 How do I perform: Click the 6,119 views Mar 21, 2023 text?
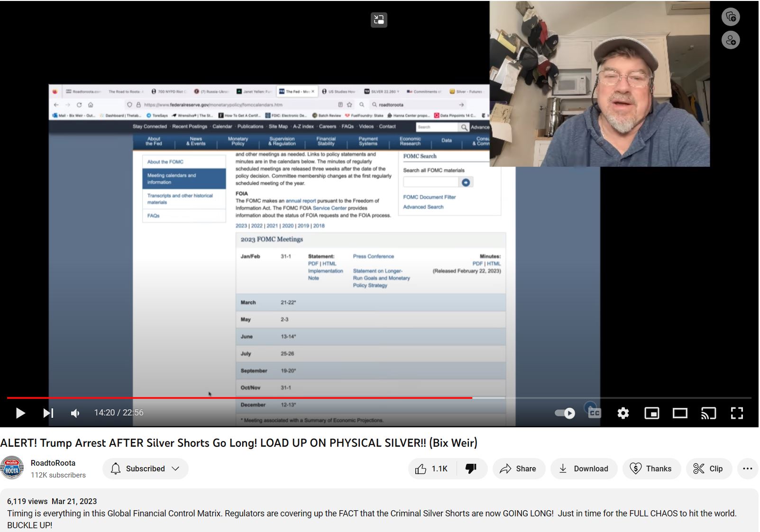point(52,501)
